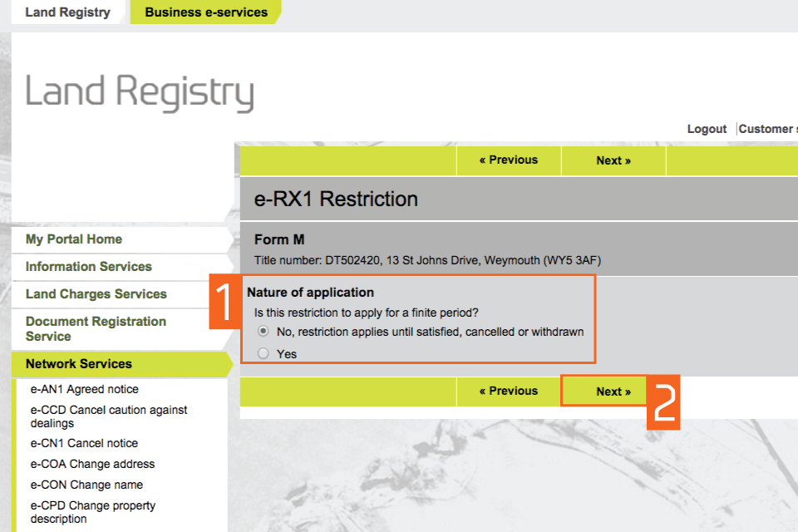Select the 'No, restriction applies until satisfied' radio button

264,331
